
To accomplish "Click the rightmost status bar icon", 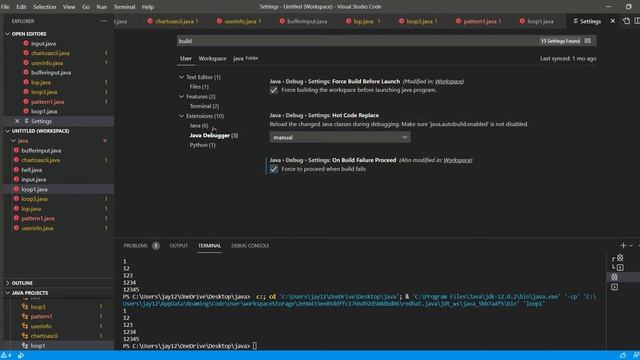I will (x=636, y=356).
